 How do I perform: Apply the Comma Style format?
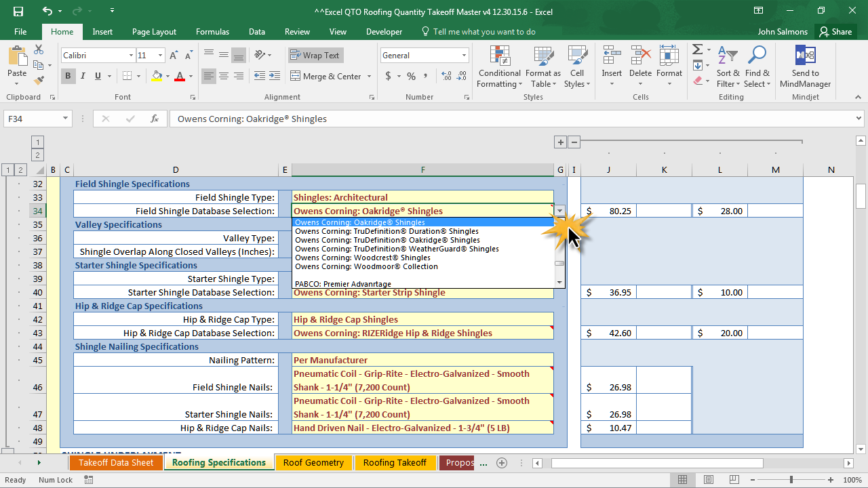point(426,76)
